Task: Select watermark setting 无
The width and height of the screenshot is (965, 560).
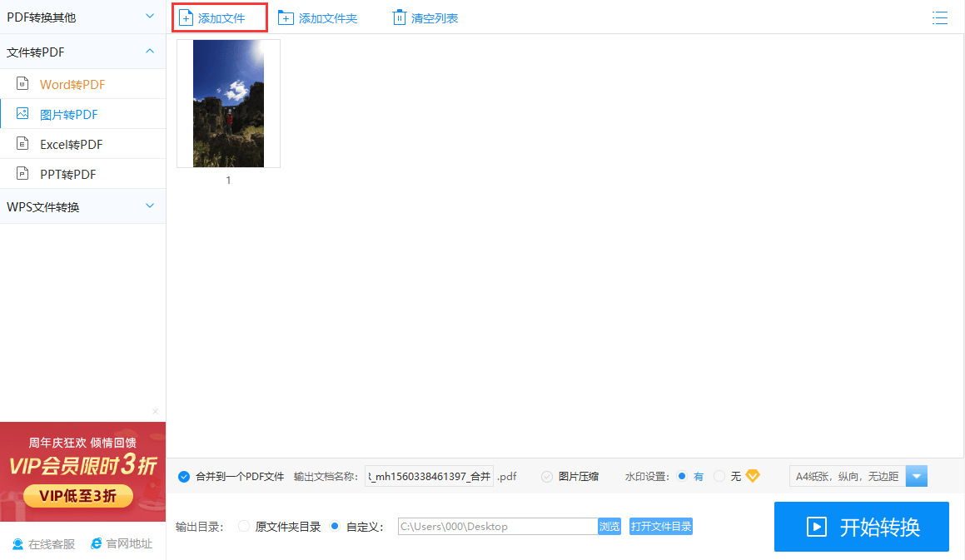Action: (x=719, y=476)
